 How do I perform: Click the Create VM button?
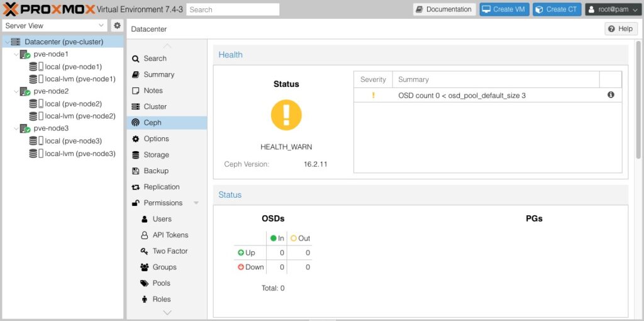pyautogui.click(x=504, y=9)
